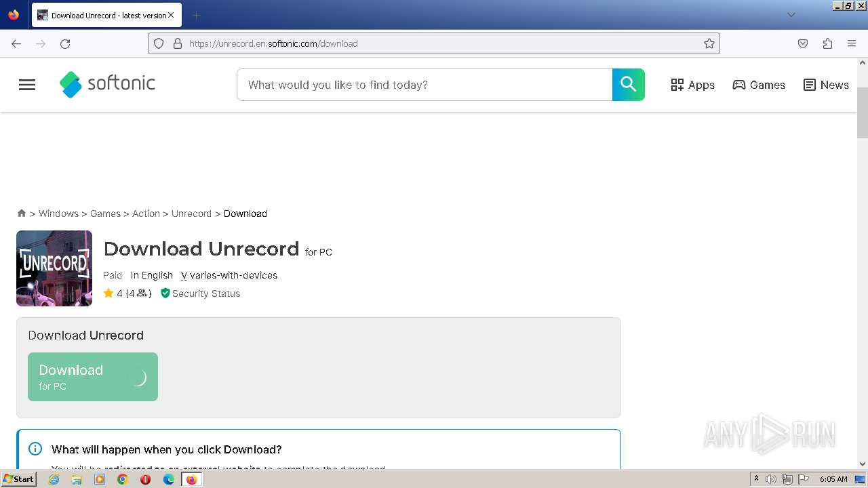This screenshot has width=868, height=488.
Task: Launch Opera from taskbar
Action: coord(145,479)
